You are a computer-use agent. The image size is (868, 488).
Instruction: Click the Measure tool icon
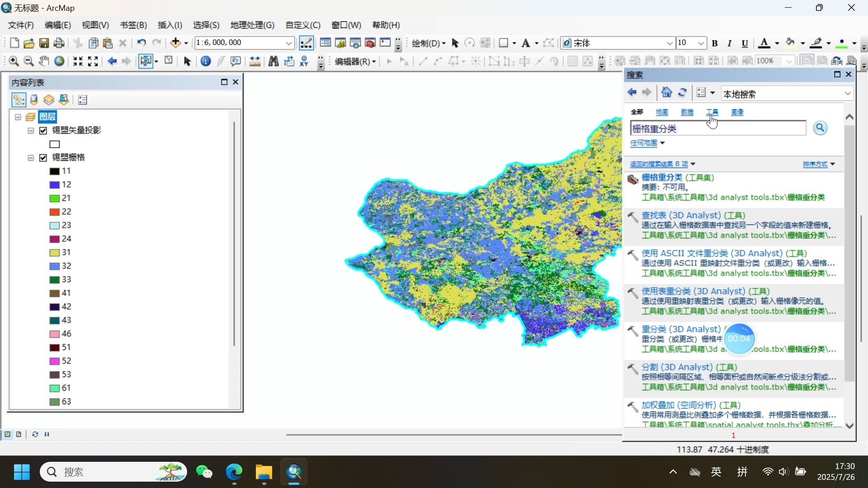click(255, 61)
